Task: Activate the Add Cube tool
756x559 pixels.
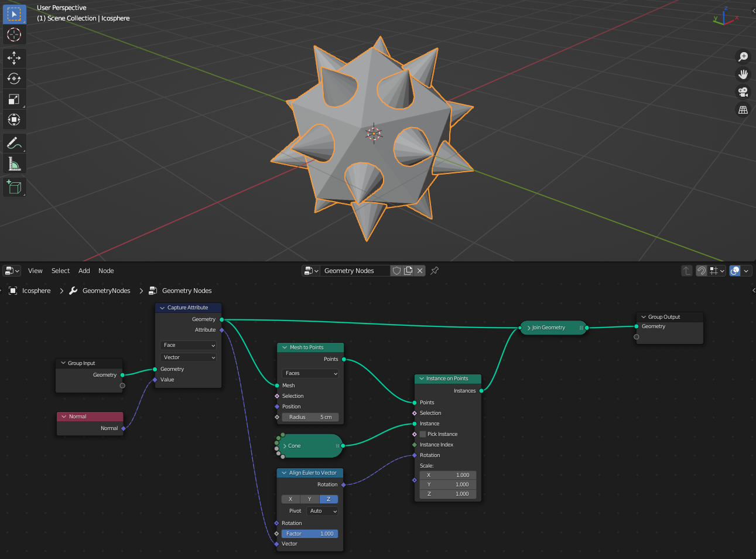Action: 14,187
